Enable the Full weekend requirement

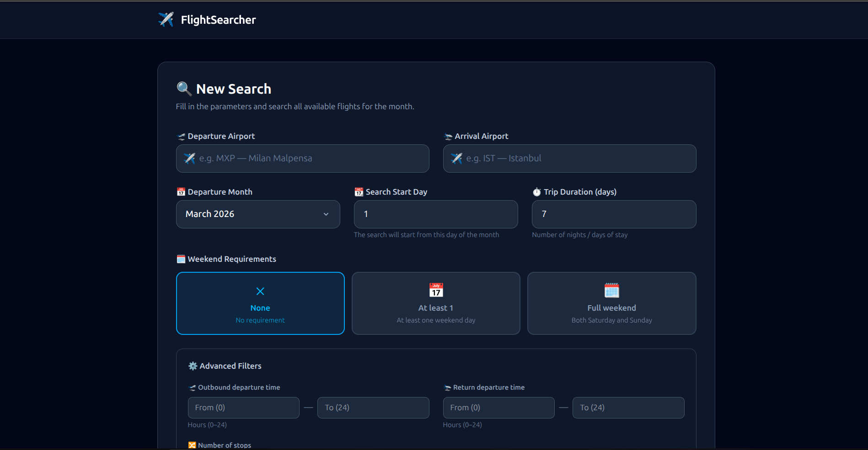tap(611, 303)
